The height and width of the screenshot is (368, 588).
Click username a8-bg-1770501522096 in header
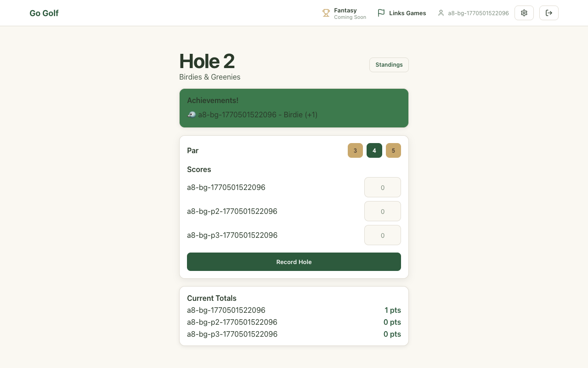(478, 13)
